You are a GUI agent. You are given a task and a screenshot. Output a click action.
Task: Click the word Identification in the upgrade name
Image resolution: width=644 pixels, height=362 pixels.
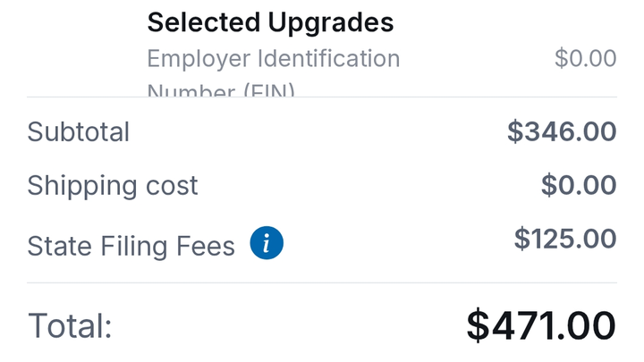click(x=328, y=58)
